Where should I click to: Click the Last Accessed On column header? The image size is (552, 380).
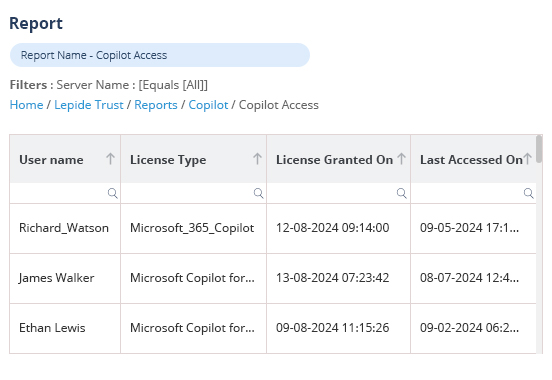473,159
